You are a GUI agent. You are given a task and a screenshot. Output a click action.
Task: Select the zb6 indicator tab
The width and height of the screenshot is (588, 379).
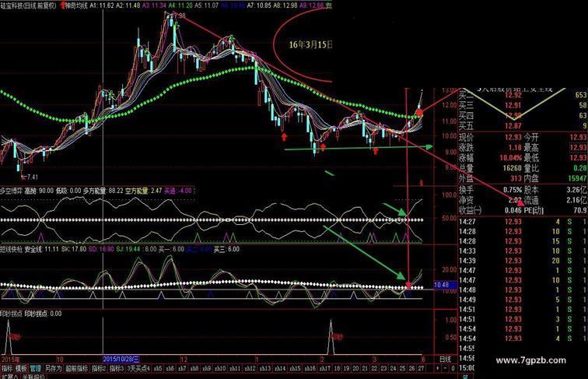pos(170,368)
